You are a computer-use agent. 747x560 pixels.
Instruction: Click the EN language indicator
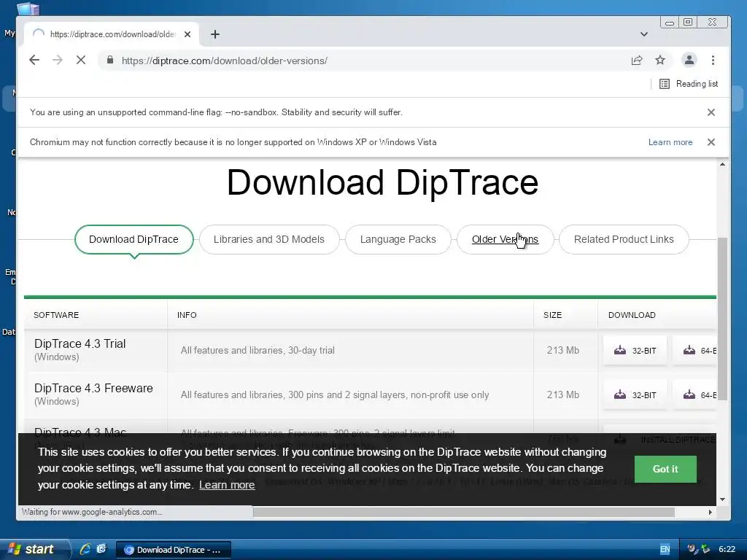point(665,550)
